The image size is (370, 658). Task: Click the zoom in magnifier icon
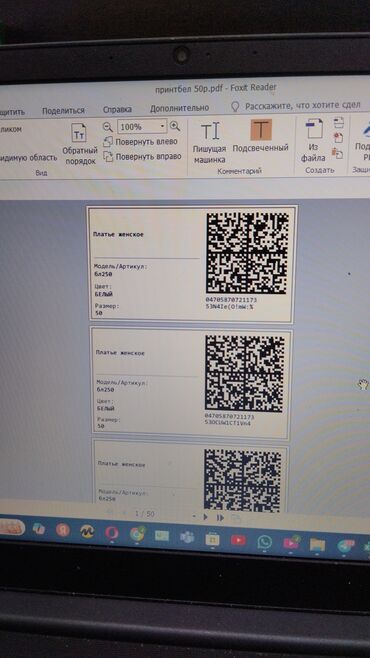[175, 126]
